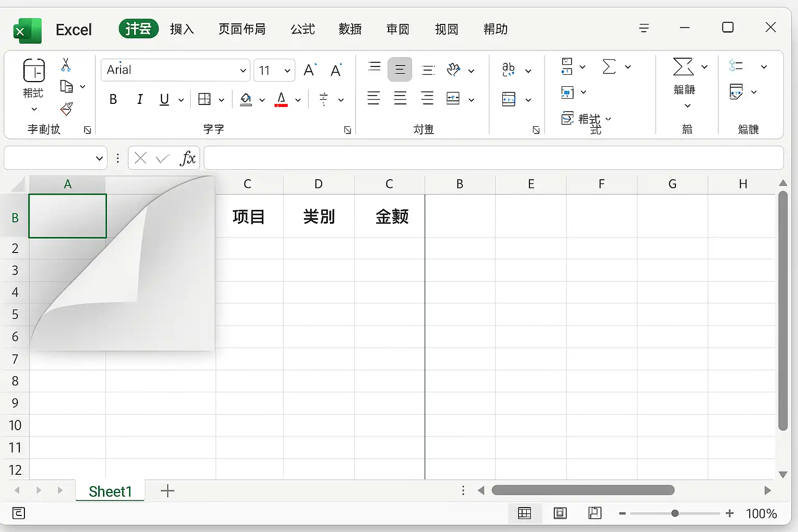
Task: Click the cut scissors icon
Action: 66,65
